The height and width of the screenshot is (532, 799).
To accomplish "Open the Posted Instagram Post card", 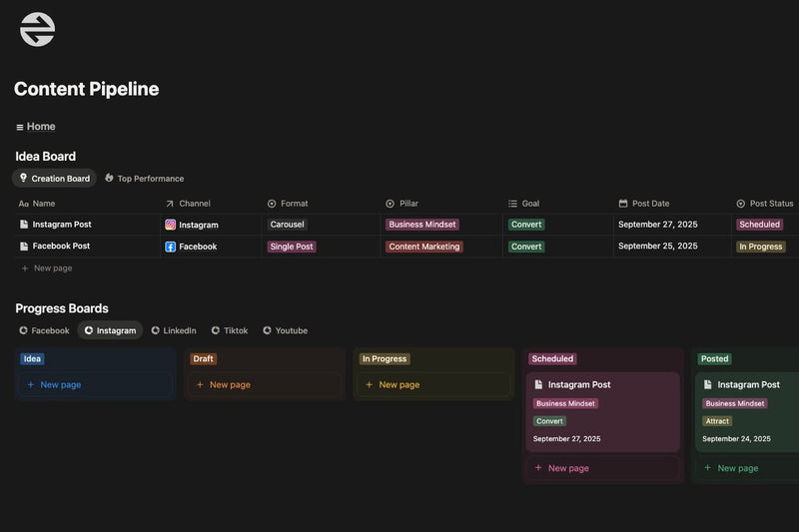I will pos(748,384).
